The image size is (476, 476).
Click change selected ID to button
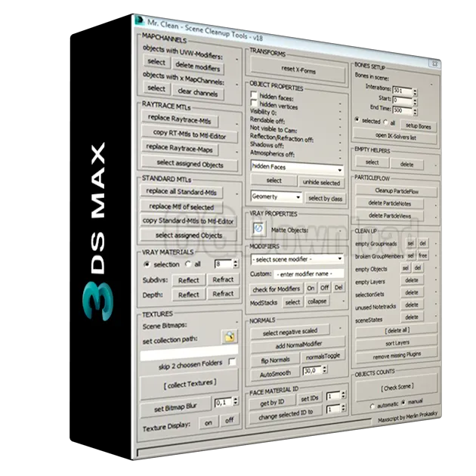pos(286,414)
